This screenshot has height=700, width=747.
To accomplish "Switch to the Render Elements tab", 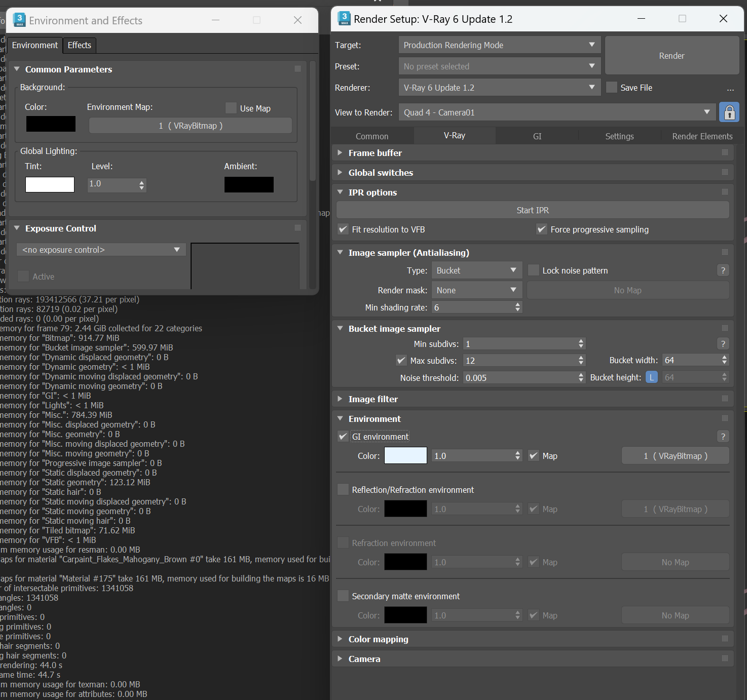I will click(702, 136).
